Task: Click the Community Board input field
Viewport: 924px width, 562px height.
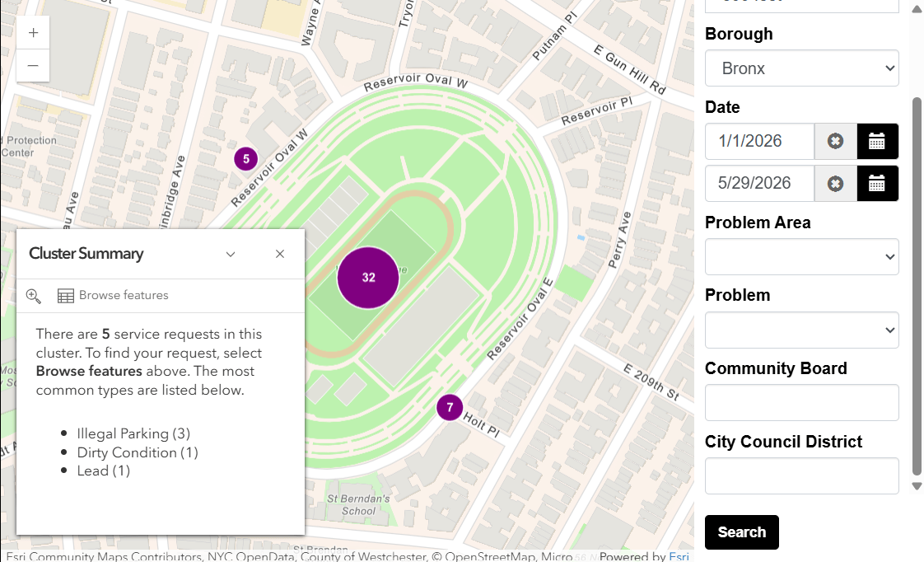Action: tap(801, 403)
